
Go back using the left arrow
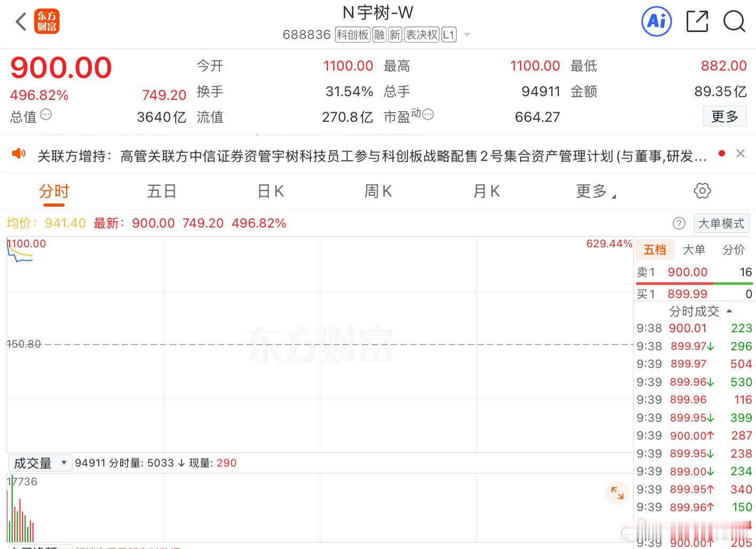coord(21,22)
